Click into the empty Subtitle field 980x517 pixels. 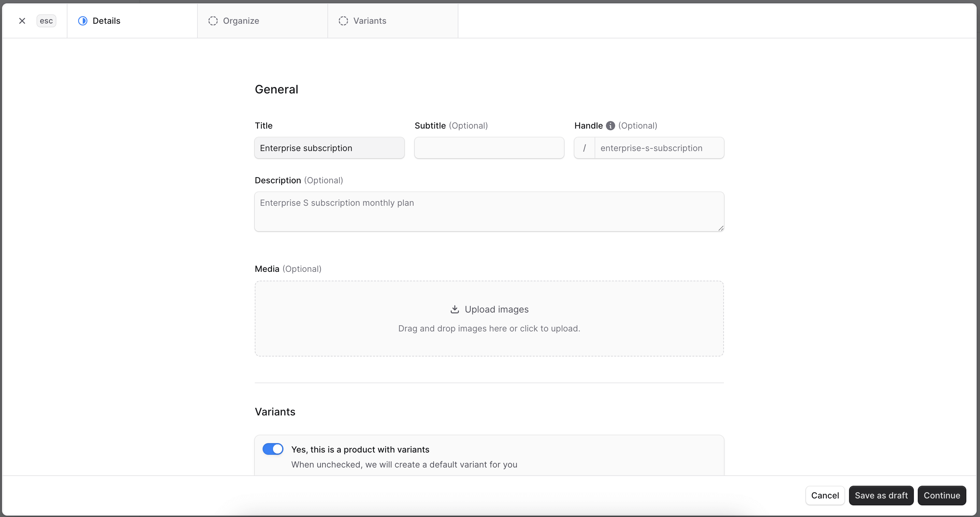[489, 148]
